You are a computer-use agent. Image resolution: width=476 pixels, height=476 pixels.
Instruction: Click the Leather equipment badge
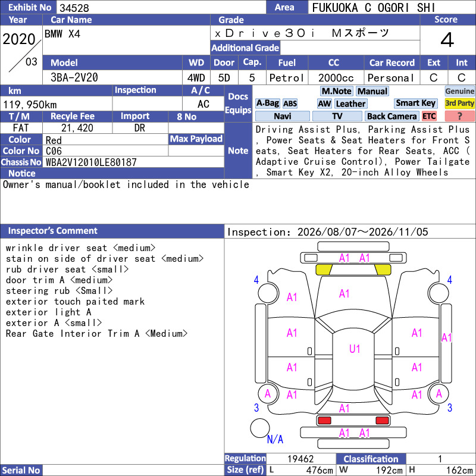tap(350, 104)
